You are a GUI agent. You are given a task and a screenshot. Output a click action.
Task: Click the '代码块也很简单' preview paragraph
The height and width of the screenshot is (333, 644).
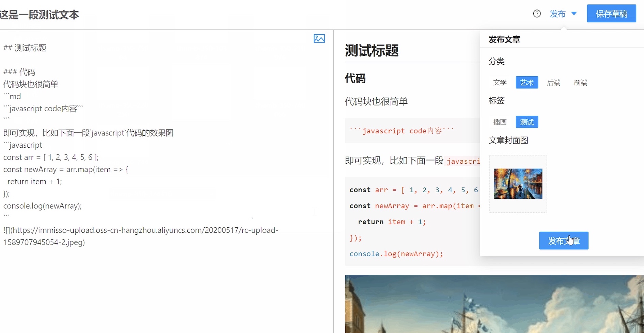click(x=376, y=101)
